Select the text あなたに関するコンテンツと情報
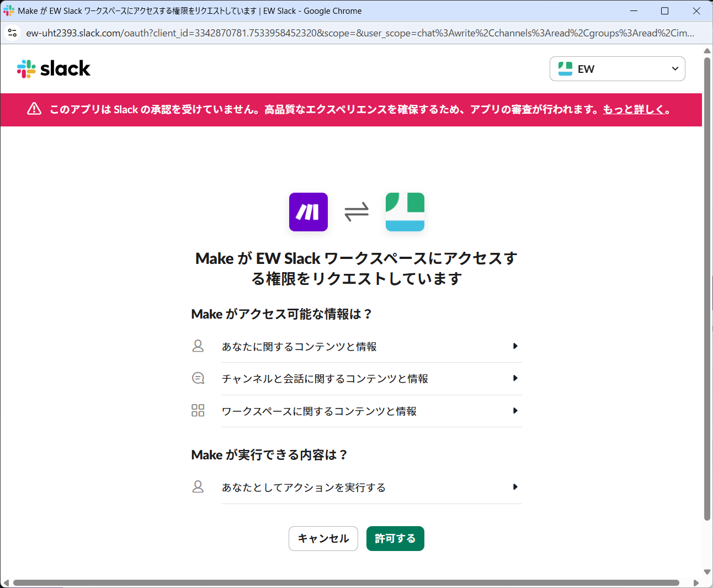The height and width of the screenshot is (588, 713). click(299, 347)
